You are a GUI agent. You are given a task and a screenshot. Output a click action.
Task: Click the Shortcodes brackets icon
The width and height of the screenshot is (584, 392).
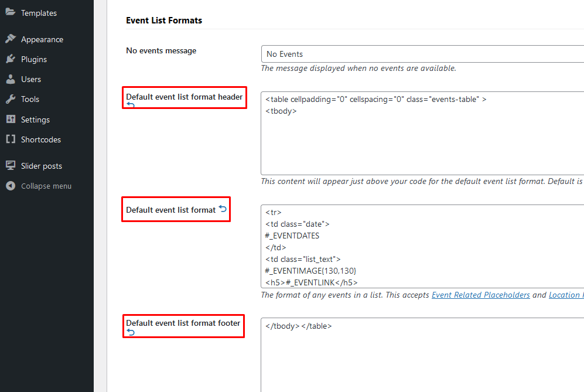tap(11, 139)
